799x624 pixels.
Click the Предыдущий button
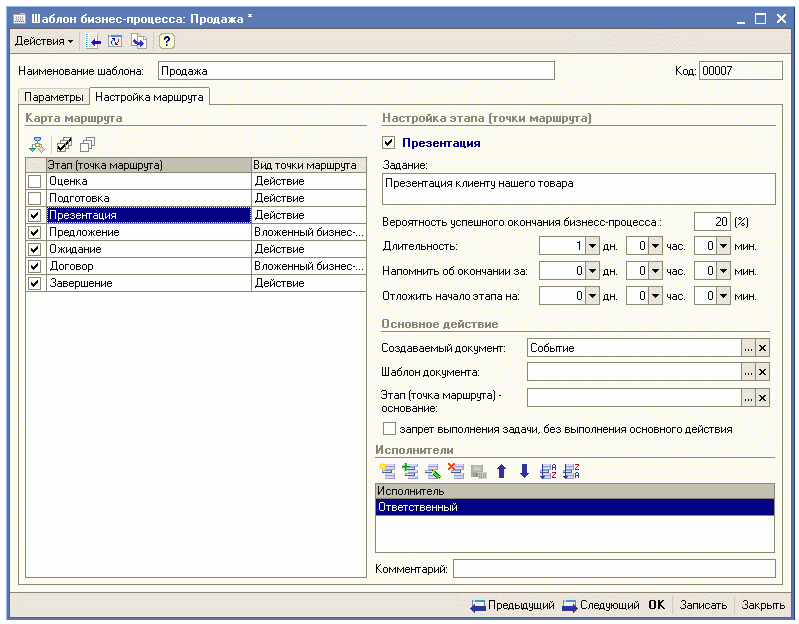513,605
